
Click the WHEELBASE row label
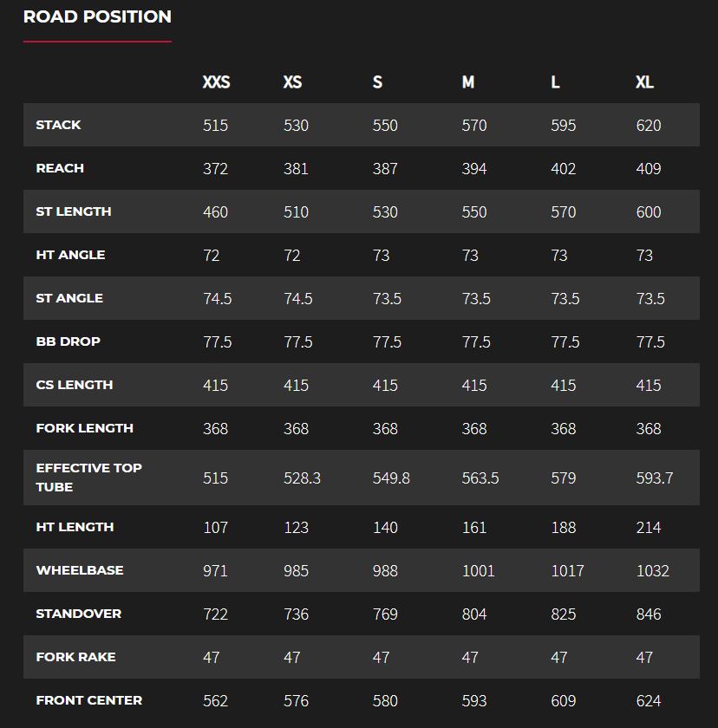pyautogui.click(x=80, y=570)
